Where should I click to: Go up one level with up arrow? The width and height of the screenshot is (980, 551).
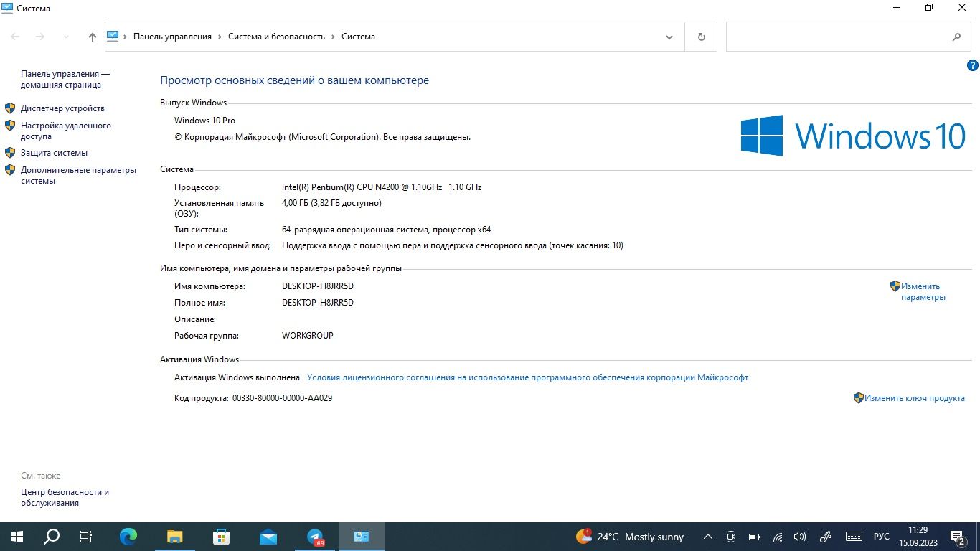[92, 37]
